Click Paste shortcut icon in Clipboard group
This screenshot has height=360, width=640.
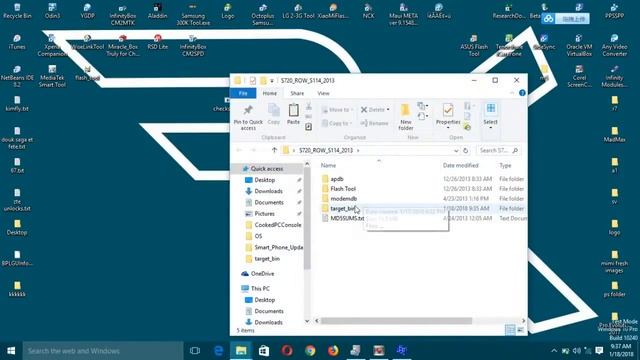[x=309, y=127]
